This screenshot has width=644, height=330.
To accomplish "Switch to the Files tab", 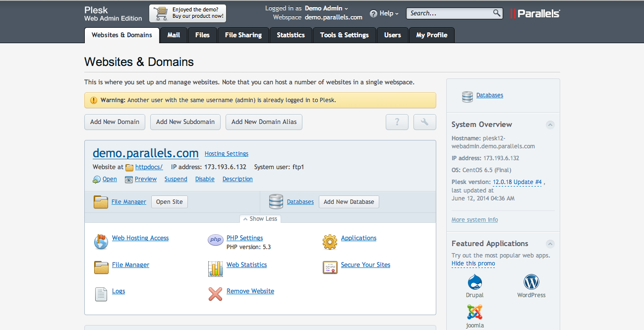I will coord(202,35).
